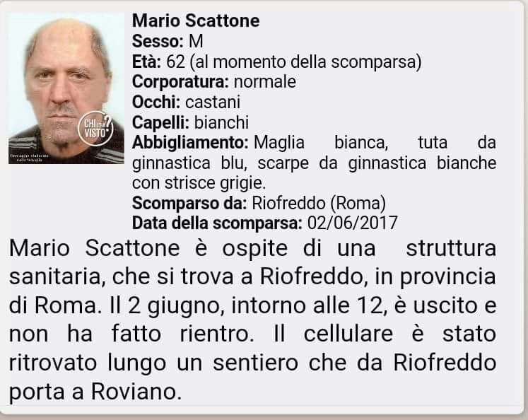Click the Riofreddo (Roma) location text

[x=319, y=203]
